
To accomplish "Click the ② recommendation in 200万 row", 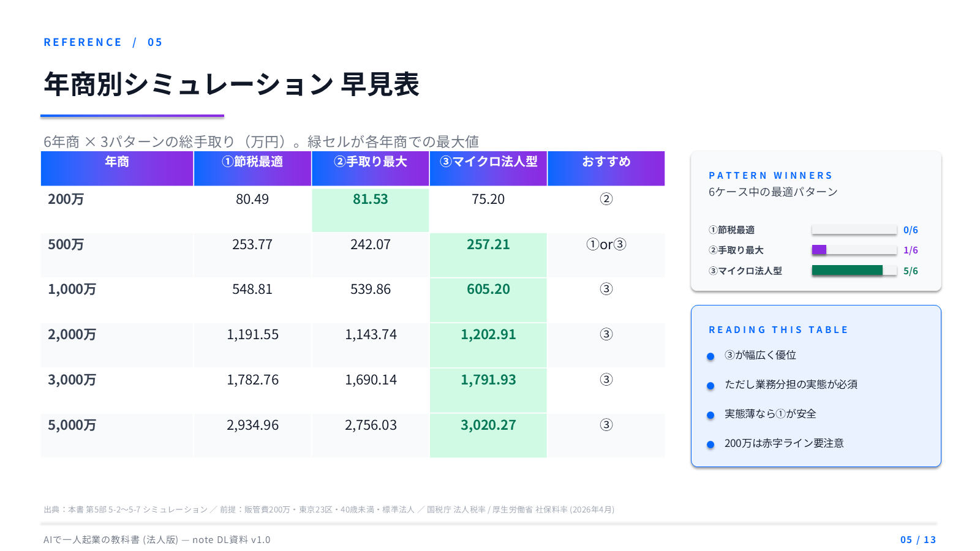I will click(x=606, y=200).
